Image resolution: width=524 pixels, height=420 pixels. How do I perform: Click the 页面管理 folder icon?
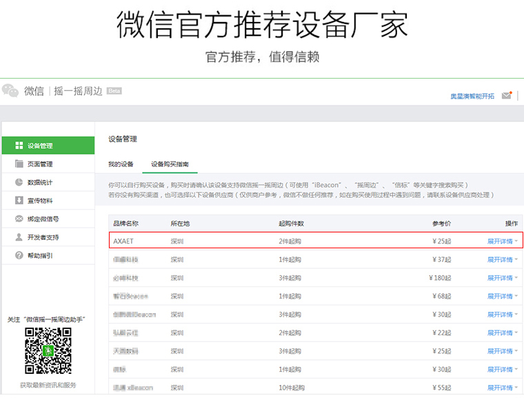coord(19,163)
